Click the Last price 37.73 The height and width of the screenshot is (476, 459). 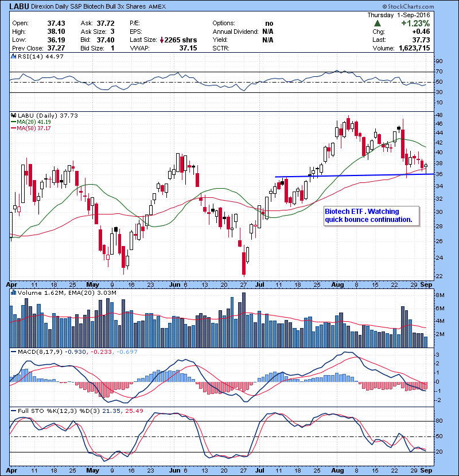pyautogui.click(x=421, y=40)
